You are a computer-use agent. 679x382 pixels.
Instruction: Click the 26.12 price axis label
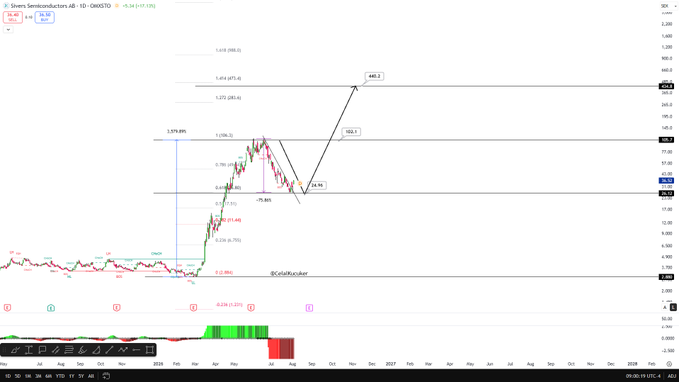click(x=666, y=193)
